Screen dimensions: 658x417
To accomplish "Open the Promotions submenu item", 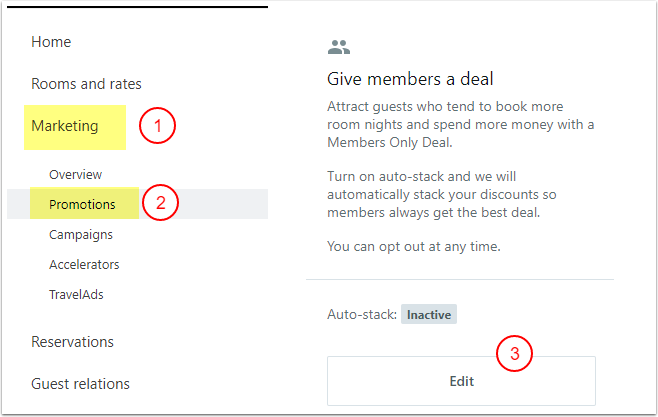I will point(82,205).
